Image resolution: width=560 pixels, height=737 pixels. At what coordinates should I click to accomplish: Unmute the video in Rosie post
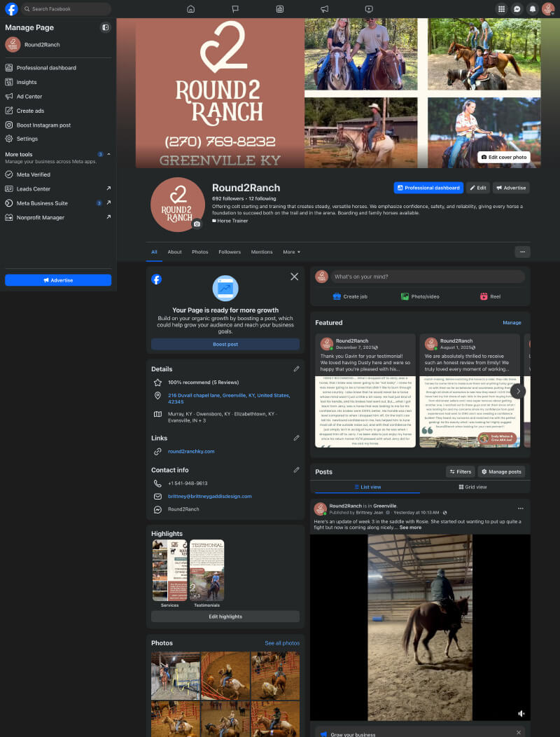point(521,713)
